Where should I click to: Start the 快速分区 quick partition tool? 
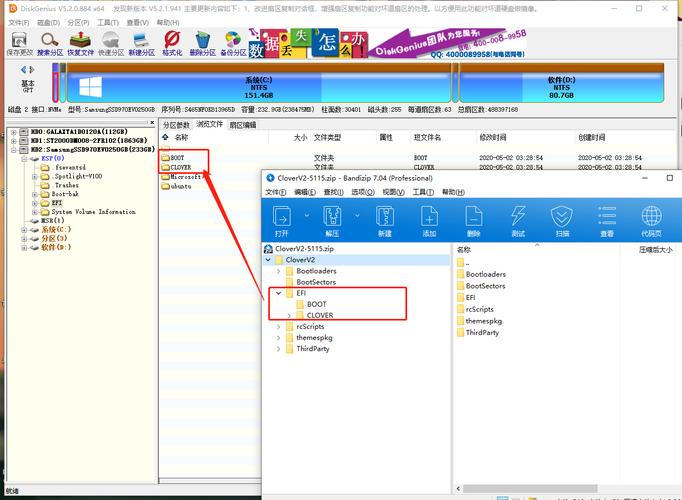tap(111, 44)
